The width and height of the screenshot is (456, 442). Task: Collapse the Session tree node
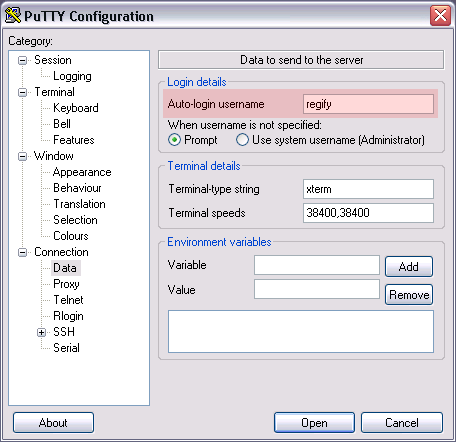[x=22, y=60]
